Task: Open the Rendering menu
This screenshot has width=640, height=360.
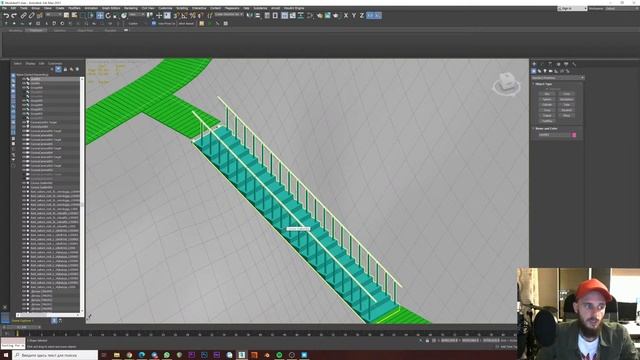Action: click(131, 8)
